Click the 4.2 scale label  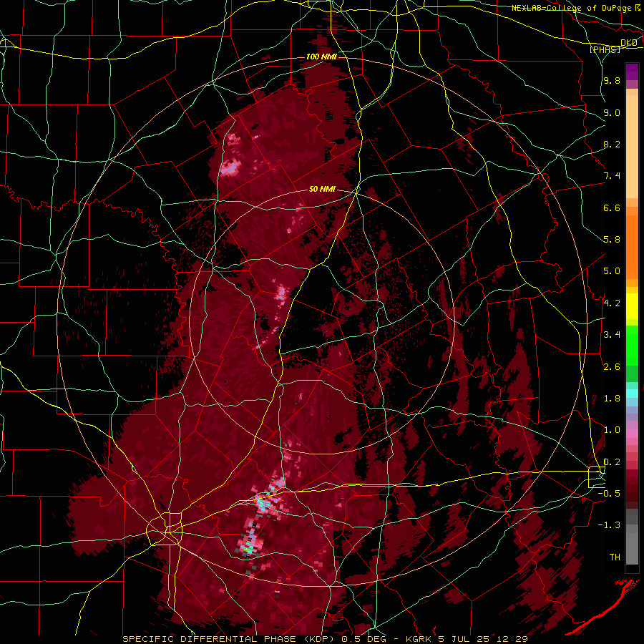(x=612, y=303)
